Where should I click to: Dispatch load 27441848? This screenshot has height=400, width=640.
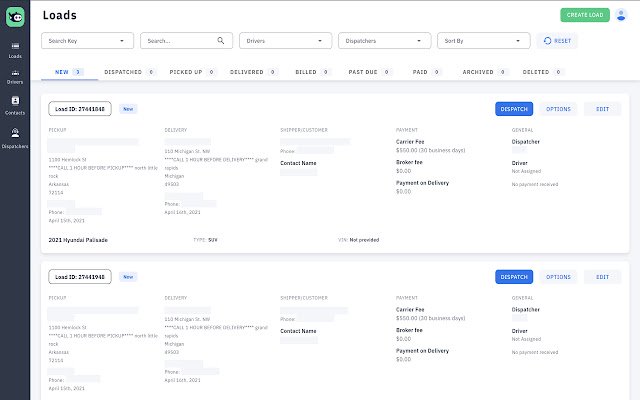[514, 109]
